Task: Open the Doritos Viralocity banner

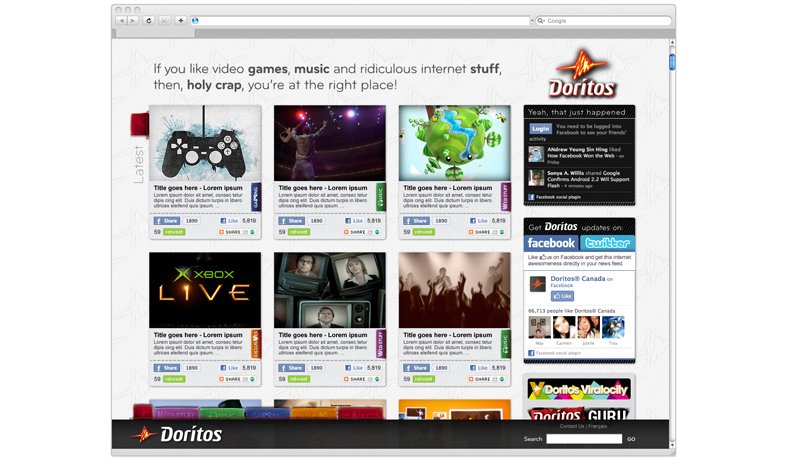Action: (579, 390)
